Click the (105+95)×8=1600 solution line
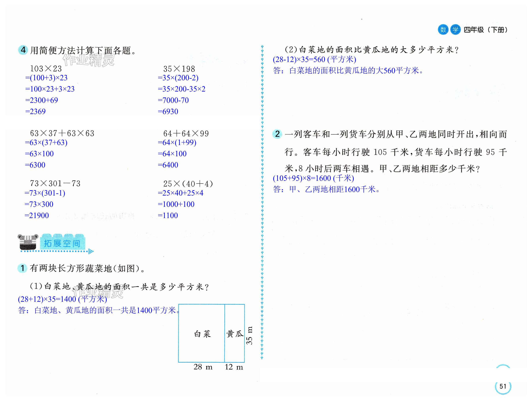 point(313,178)
